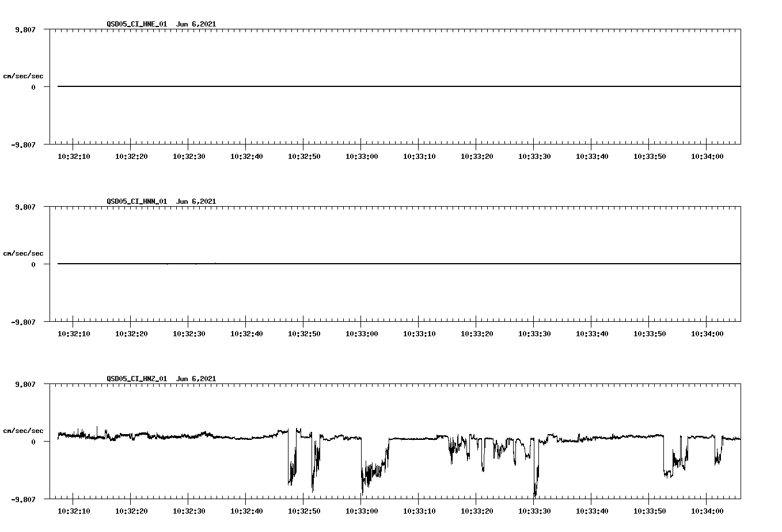Click the -9.807 value on HNE axis
The image size is (782, 532).
(x=24, y=145)
